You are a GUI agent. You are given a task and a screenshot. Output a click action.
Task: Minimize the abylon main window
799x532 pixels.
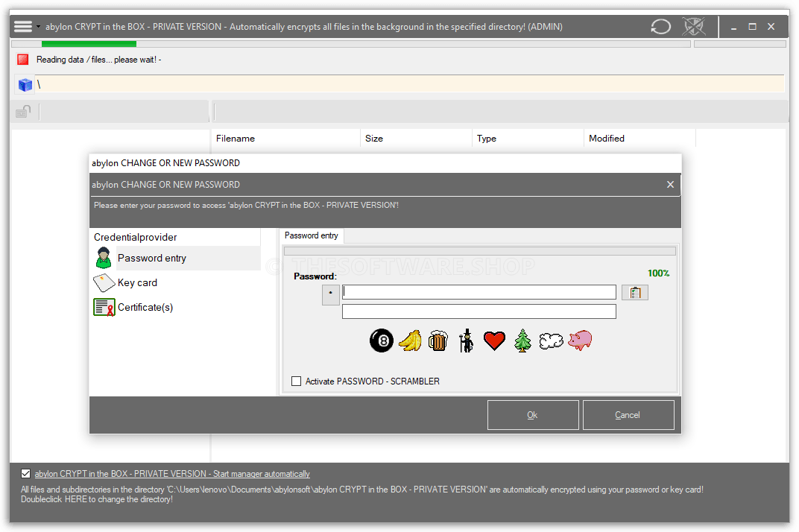(x=733, y=27)
